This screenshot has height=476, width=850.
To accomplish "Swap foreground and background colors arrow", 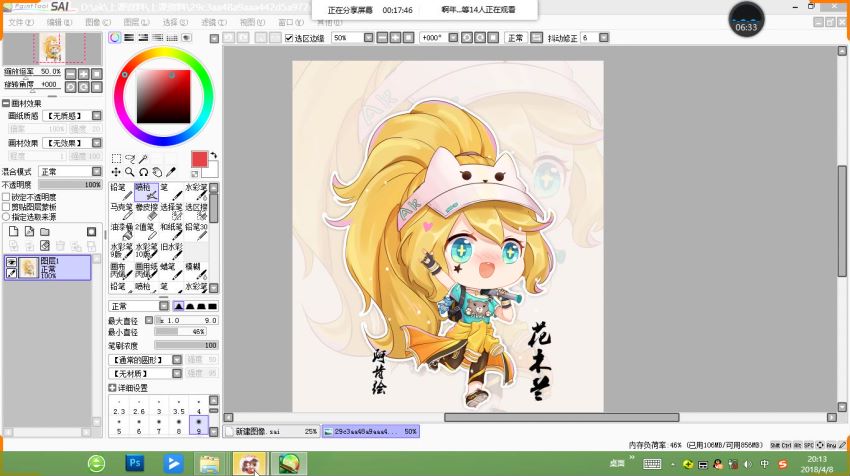I will (214, 155).
